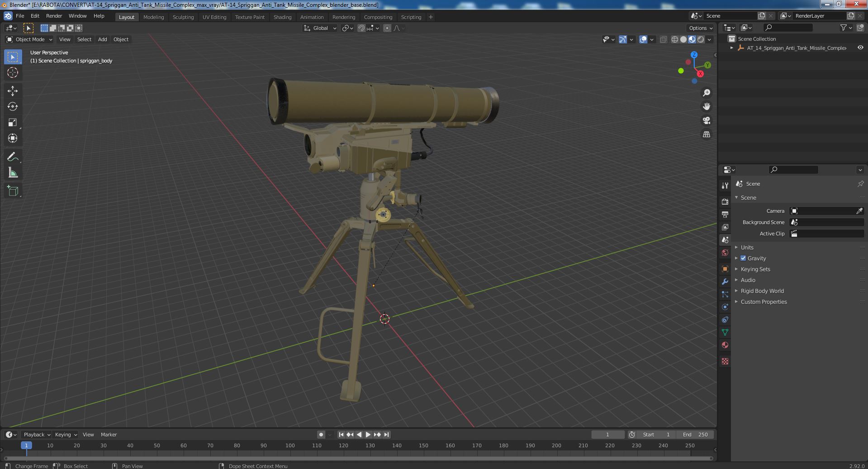Toggle proportional editing

tap(387, 28)
